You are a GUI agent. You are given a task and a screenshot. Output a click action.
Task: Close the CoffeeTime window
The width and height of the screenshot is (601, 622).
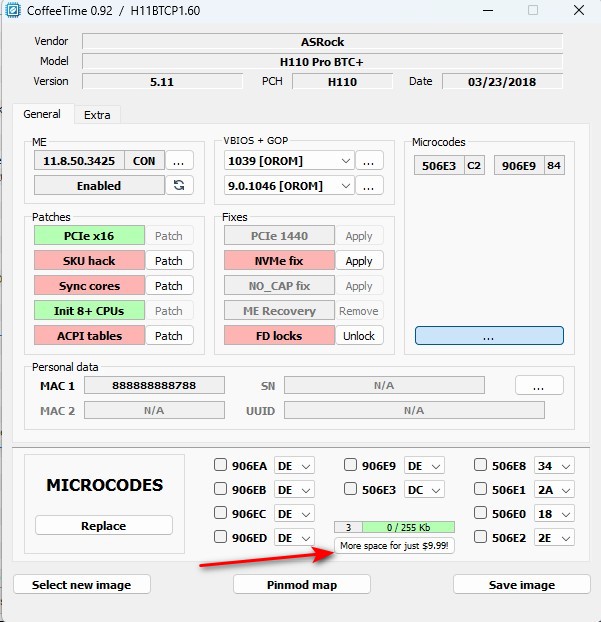579,10
